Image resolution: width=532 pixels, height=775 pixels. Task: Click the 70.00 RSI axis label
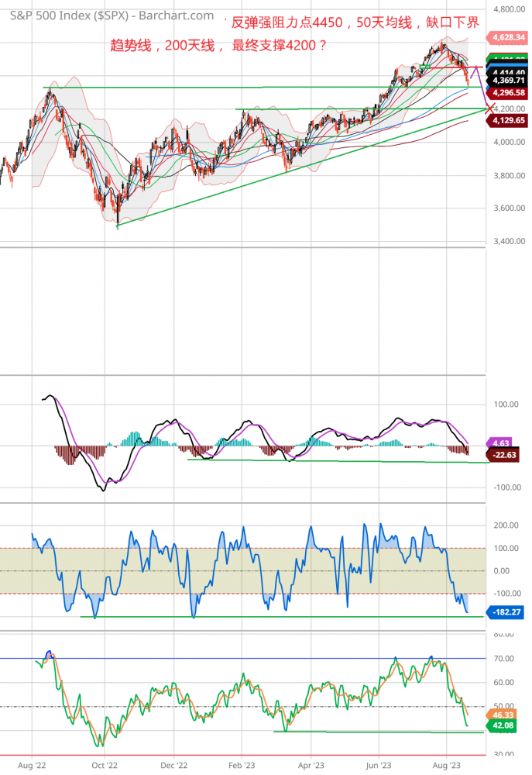click(503, 658)
